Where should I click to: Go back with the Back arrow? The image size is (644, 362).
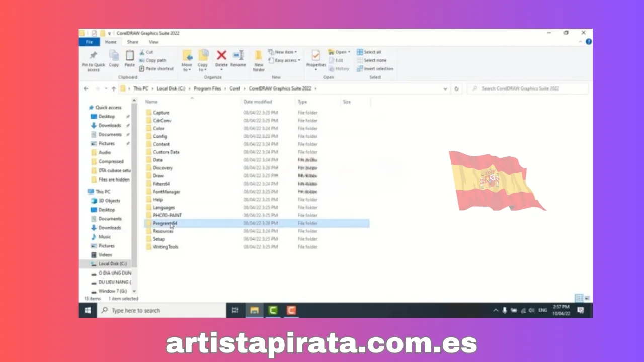click(86, 89)
